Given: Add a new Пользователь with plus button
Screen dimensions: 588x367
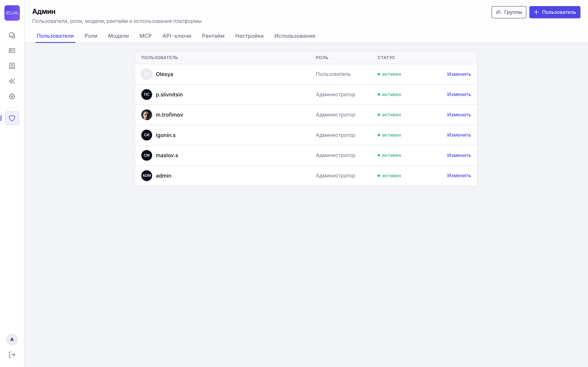Looking at the screenshot, I should [x=555, y=12].
